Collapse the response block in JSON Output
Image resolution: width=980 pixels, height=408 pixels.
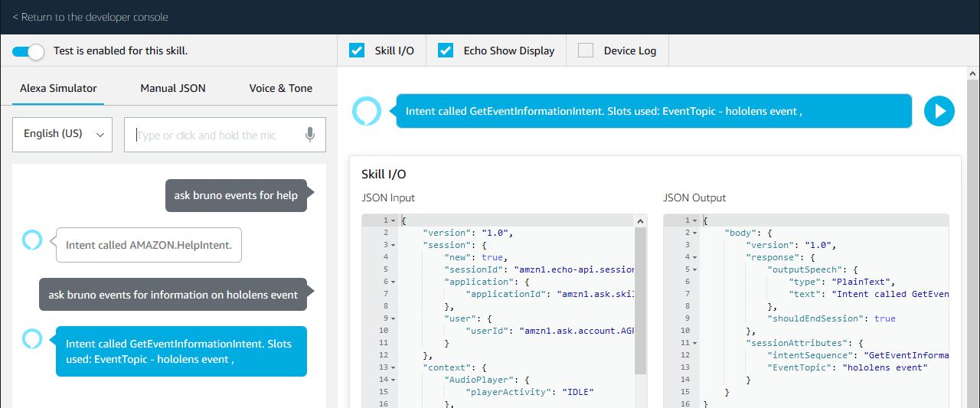[x=694, y=257]
